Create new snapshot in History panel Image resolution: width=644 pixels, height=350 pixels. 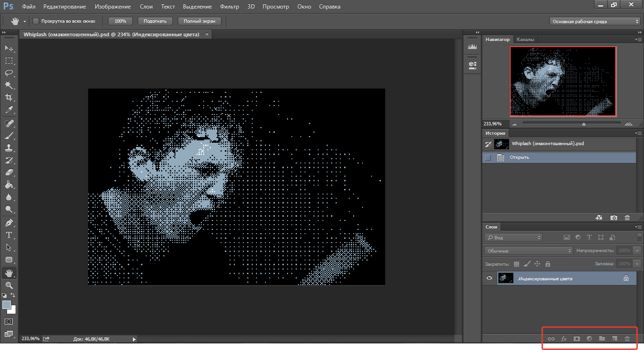click(613, 218)
